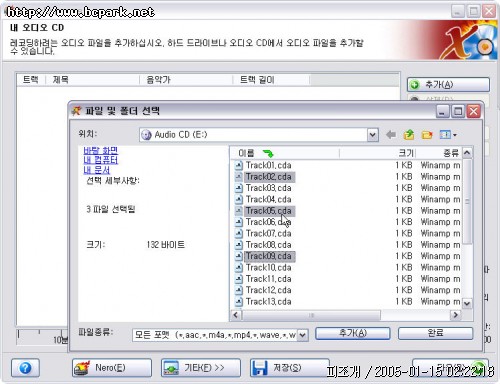Click the back arrow icon in file dialog
Screen dimensions: 500x384
[x=391, y=135]
